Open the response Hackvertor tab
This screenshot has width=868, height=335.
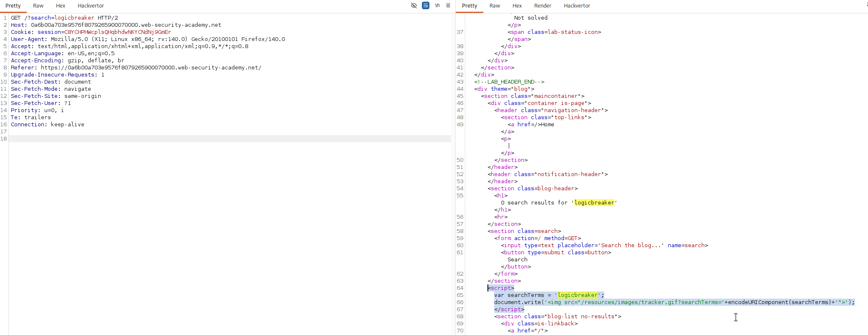(x=577, y=6)
